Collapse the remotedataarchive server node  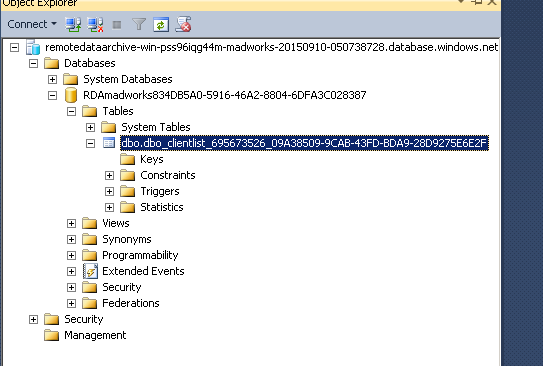point(14,47)
